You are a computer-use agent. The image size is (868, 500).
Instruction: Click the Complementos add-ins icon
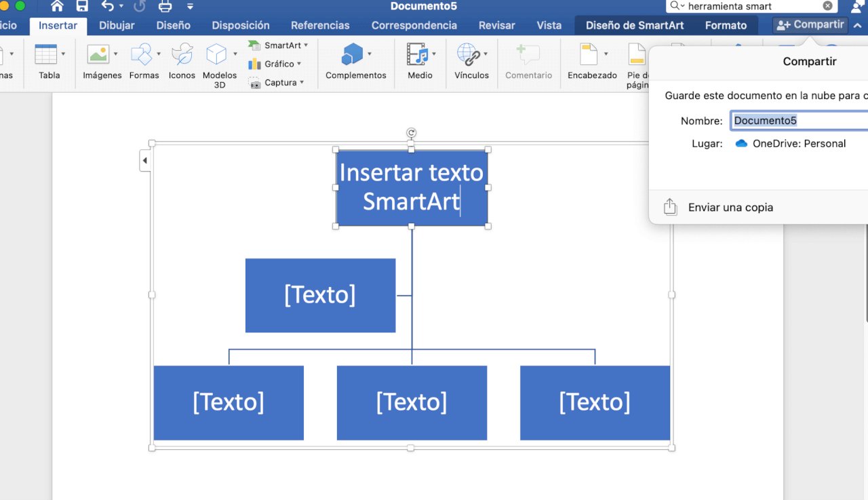pos(353,54)
